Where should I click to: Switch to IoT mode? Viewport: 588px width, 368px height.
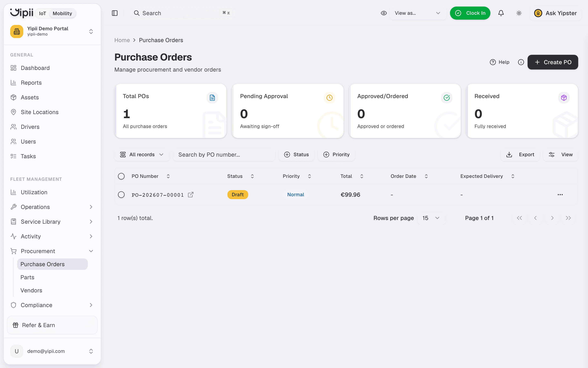42,13
